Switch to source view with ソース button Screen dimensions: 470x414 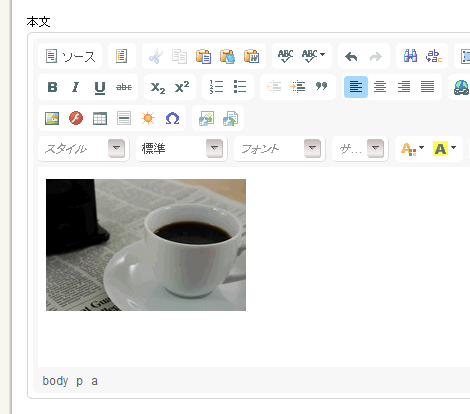pos(70,56)
